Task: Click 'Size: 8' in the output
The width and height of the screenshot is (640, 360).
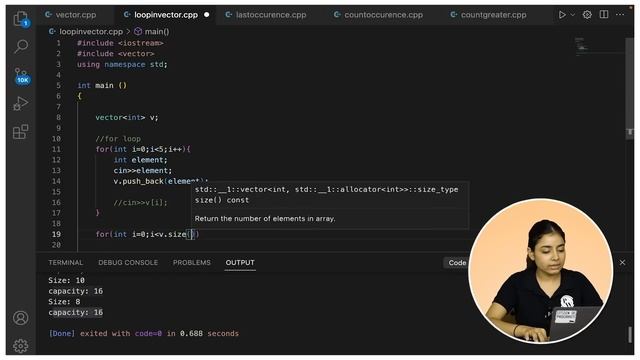Action: [64, 302]
